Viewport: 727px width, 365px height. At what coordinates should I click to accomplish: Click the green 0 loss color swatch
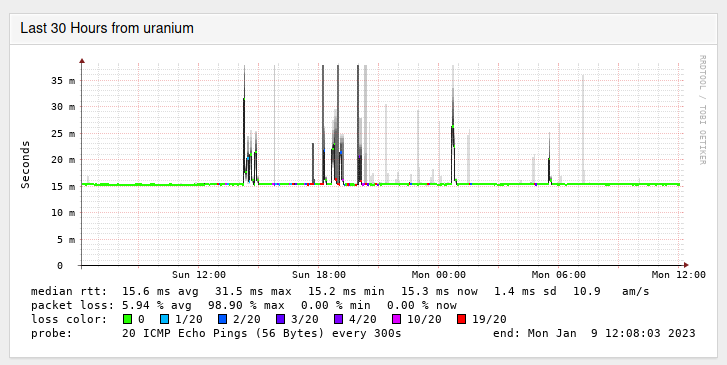click(128, 319)
